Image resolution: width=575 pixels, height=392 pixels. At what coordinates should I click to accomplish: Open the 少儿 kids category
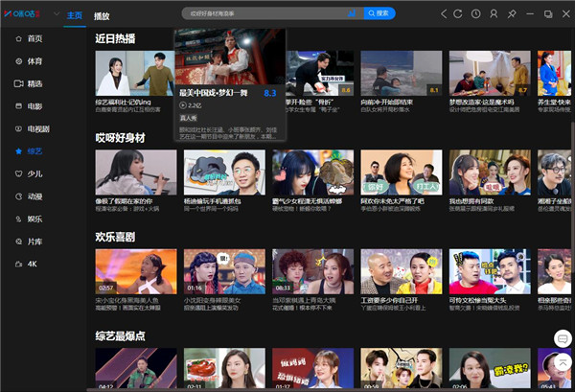tap(34, 173)
